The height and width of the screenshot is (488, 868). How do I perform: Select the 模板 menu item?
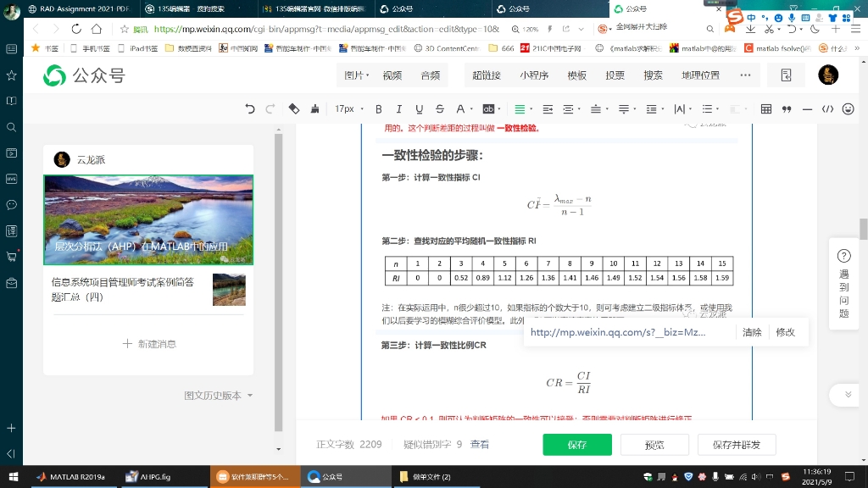click(576, 75)
